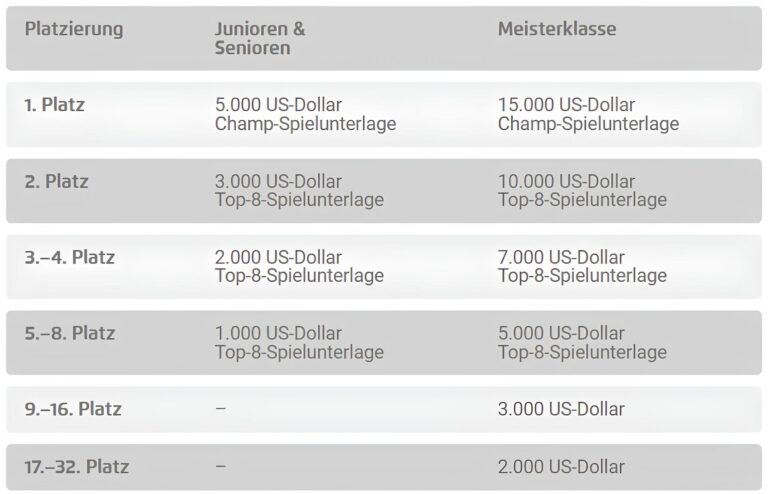Click the 3.000 US-Dollar prize for 9.–16. Platz
Screen dimensions: 768x494
(561, 409)
